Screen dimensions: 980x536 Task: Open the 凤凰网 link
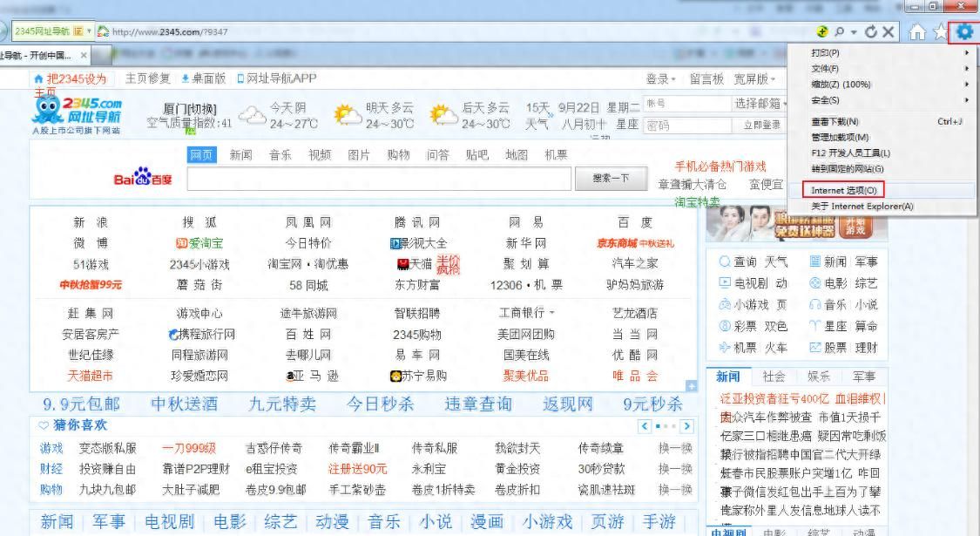tap(308, 222)
